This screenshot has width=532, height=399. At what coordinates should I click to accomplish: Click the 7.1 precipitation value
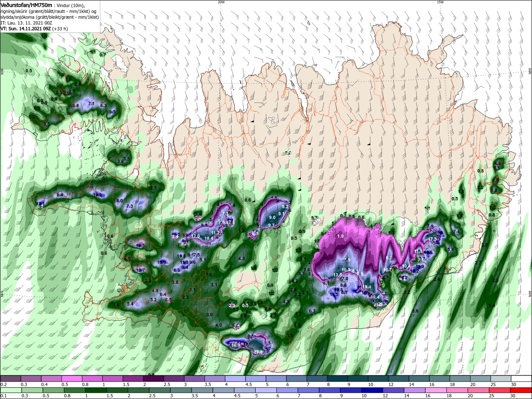click(91, 103)
